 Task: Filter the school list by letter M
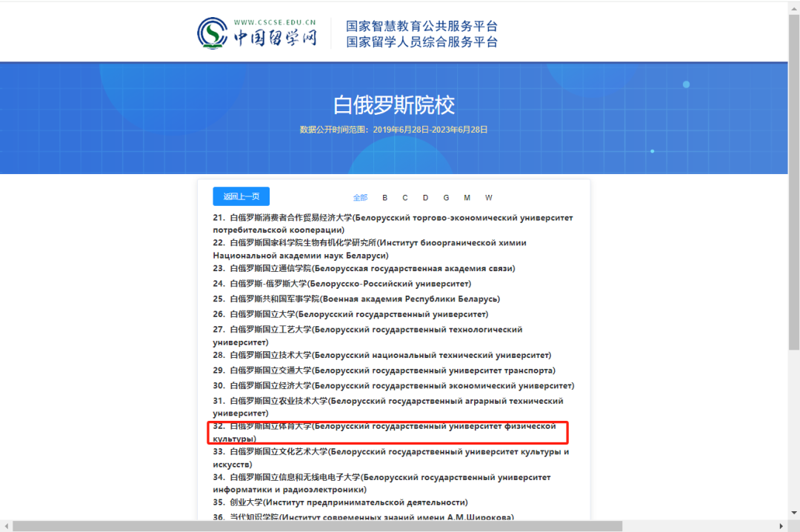pos(467,198)
